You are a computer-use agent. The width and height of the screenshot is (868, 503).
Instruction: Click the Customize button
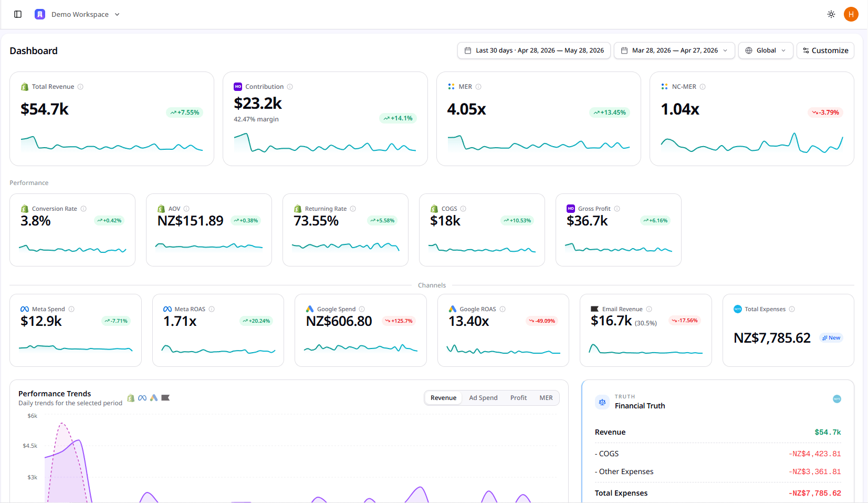pos(825,50)
